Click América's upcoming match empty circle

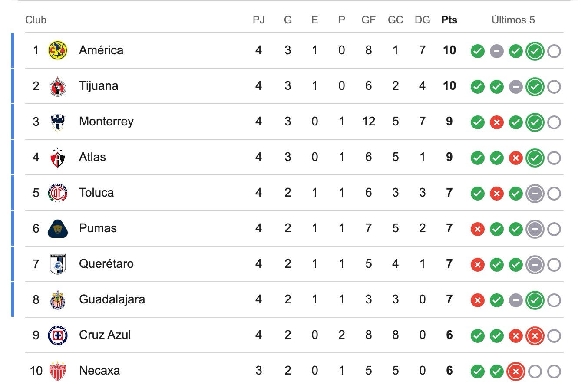tap(554, 52)
